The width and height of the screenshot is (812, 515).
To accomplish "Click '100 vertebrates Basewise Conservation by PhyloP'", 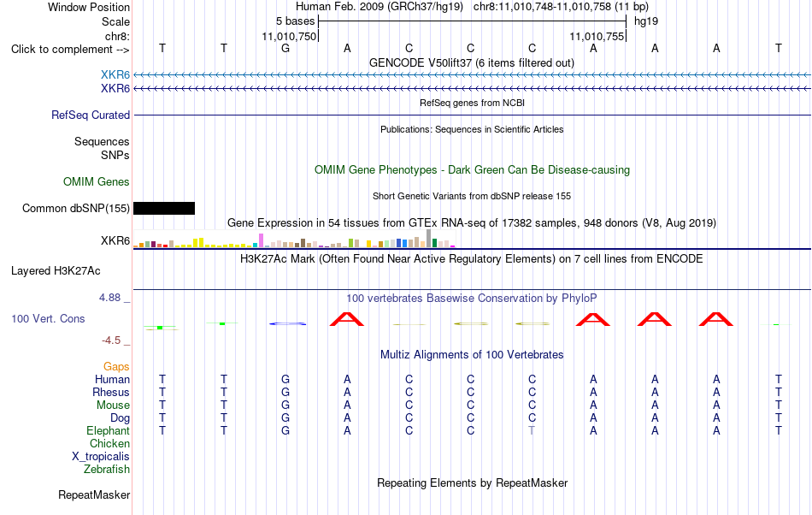I will (x=472, y=299).
